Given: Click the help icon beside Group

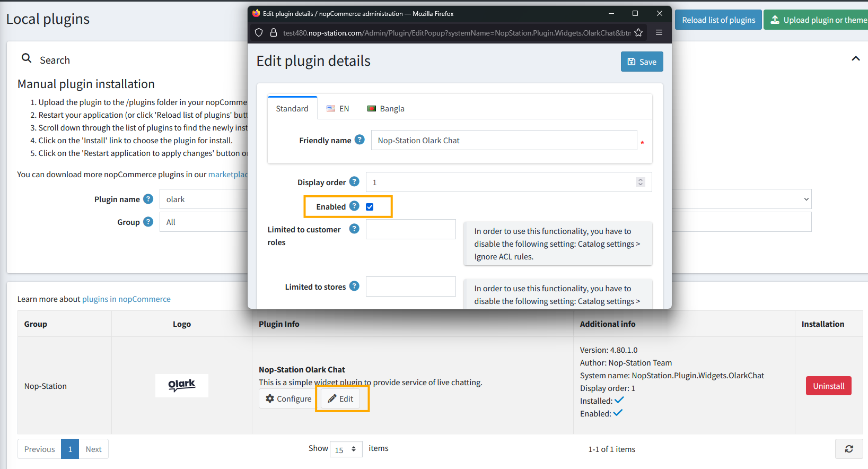Looking at the screenshot, I should (148, 222).
